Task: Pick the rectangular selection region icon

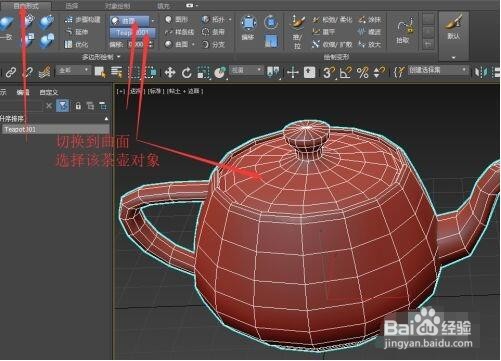Action: [x=134, y=72]
